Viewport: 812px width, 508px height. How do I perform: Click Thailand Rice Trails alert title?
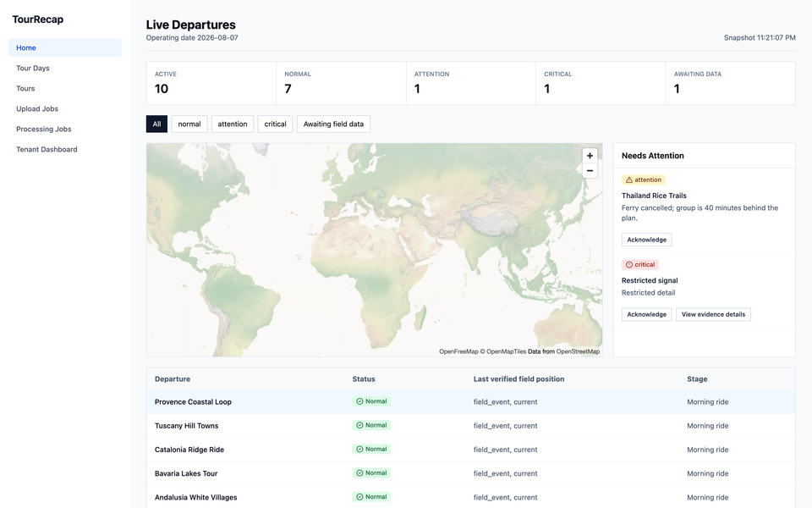coord(654,196)
